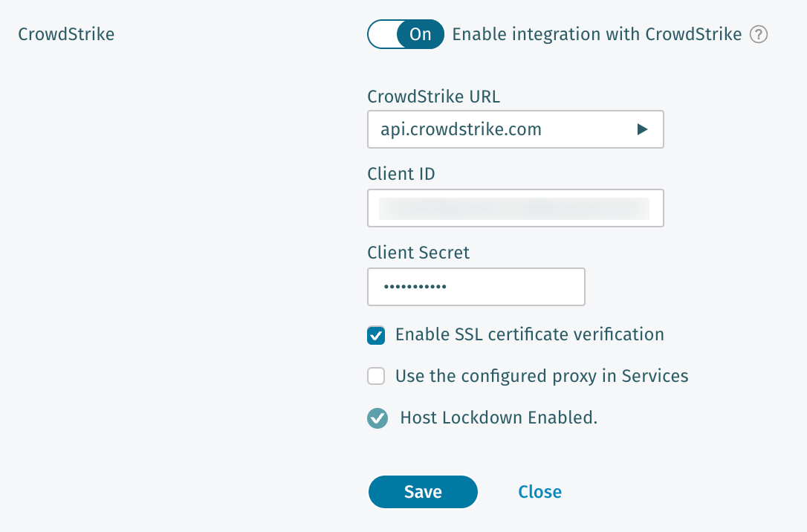This screenshot has width=807, height=532.
Task: Select the checked SSL verification checkmark icon
Action: [376, 335]
